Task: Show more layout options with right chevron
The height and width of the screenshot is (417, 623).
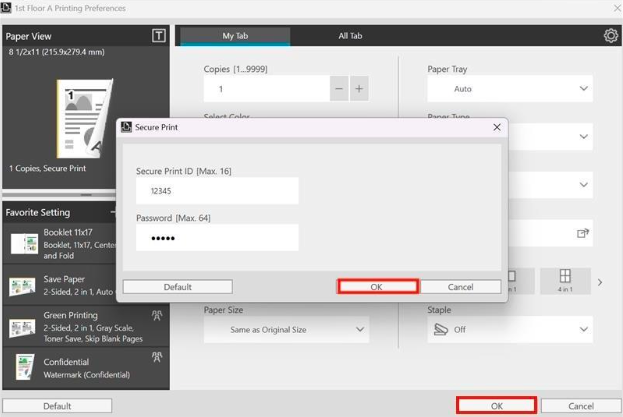Action: click(600, 282)
